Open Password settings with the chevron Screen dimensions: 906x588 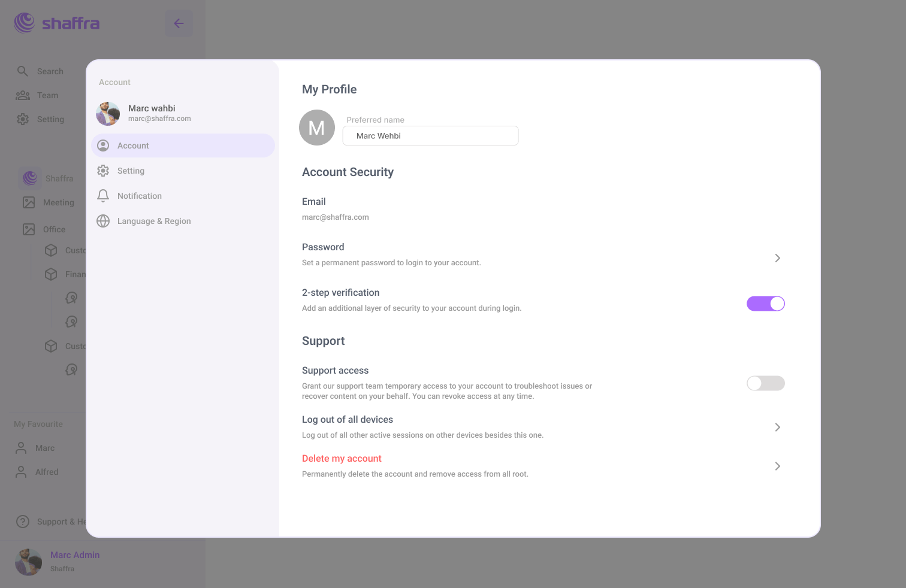[x=777, y=258]
